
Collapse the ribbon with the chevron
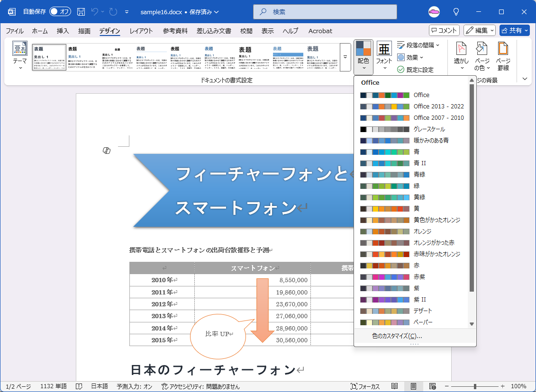525,79
